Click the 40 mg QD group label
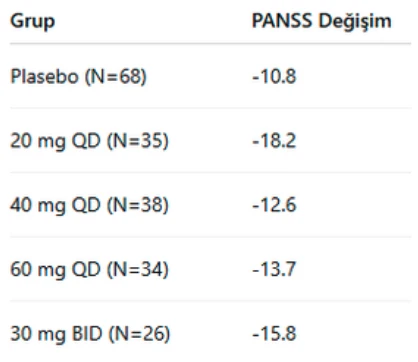 tap(55, 205)
